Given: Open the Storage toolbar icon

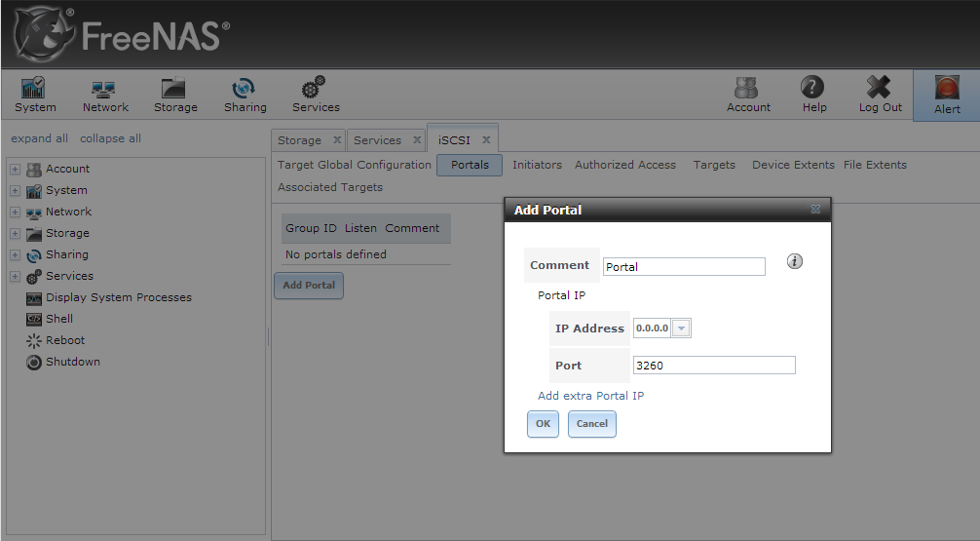Looking at the screenshot, I should [x=173, y=88].
